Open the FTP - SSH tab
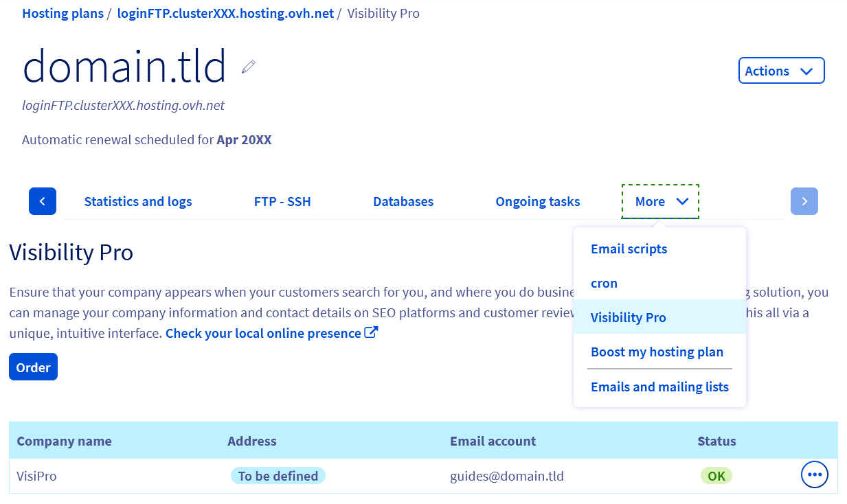Screen dimensions: 847x504 [x=282, y=201]
